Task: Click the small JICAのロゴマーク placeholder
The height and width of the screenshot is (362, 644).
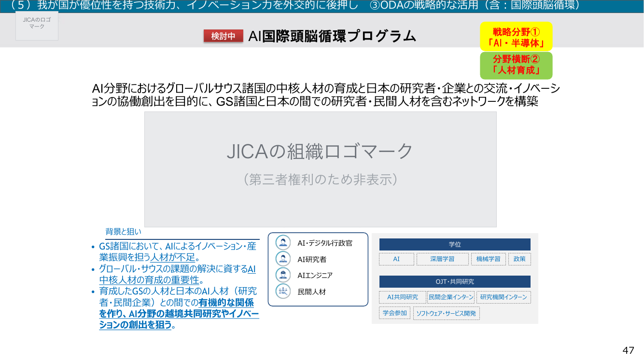Action: pyautogui.click(x=37, y=26)
